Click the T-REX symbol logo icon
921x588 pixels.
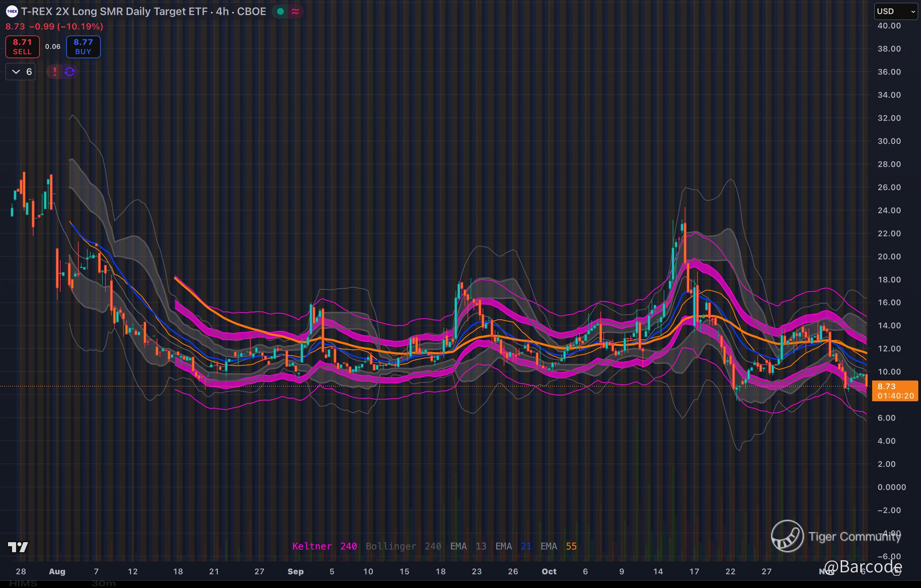click(12, 11)
